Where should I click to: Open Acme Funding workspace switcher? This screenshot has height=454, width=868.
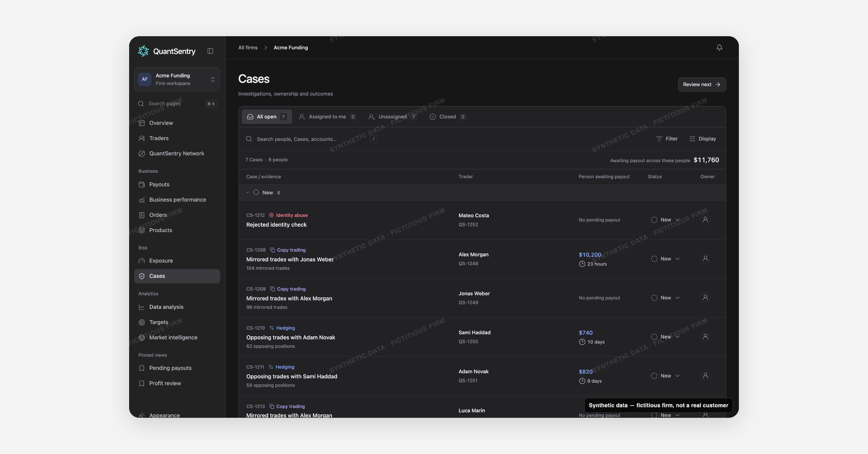click(177, 79)
